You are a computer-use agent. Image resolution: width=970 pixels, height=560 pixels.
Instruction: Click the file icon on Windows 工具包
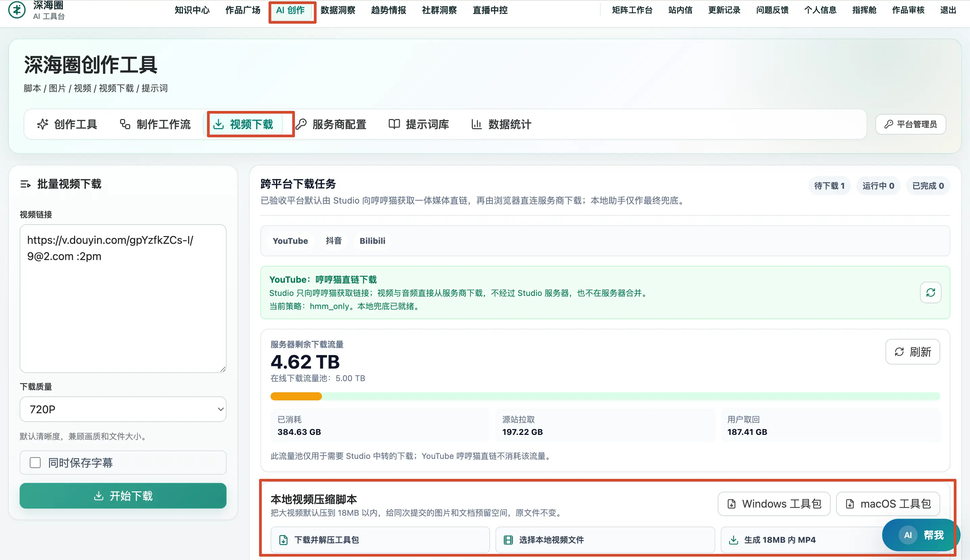point(732,504)
